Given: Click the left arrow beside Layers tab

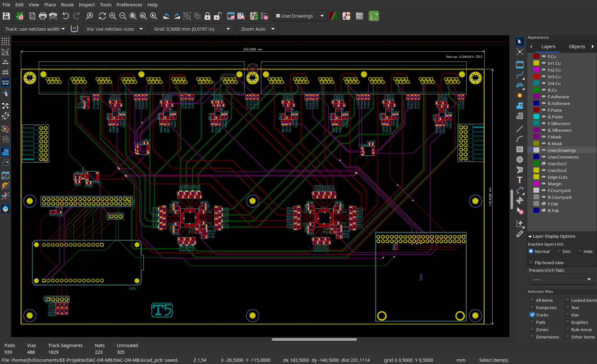Looking at the screenshot, I should tap(531, 47).
